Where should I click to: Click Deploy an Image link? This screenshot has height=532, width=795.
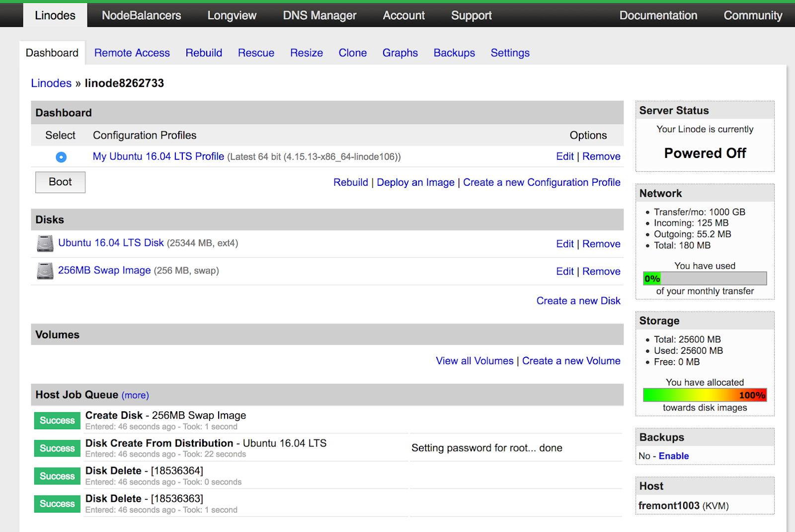[415, 182]
